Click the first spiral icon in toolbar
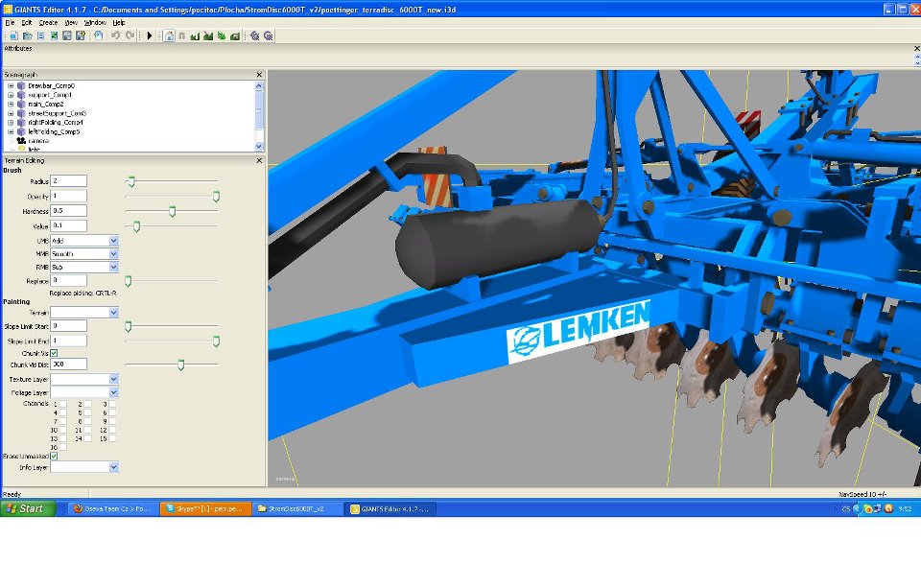The width and height of the screenshot is (921, 588). (x=254, y=35)
